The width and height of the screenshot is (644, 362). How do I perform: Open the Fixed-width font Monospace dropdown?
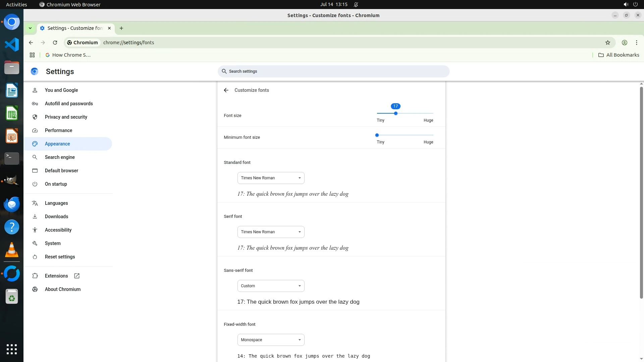pyautogui.click(x=271, y=340)
